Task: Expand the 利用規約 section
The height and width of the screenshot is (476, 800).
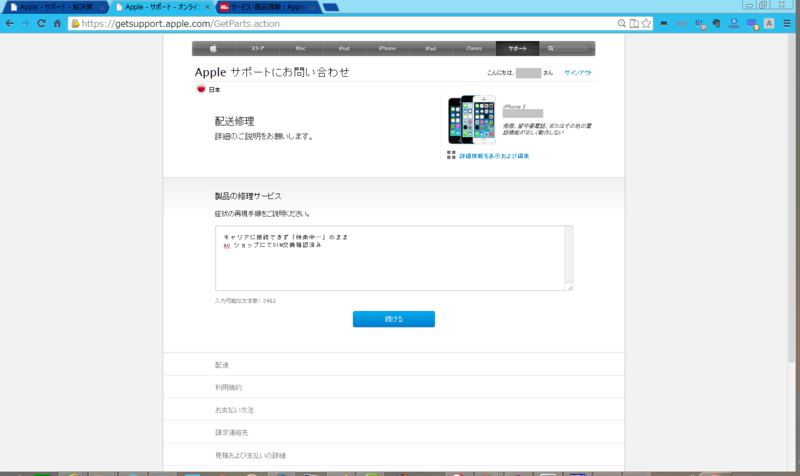Action: [394, 387]
